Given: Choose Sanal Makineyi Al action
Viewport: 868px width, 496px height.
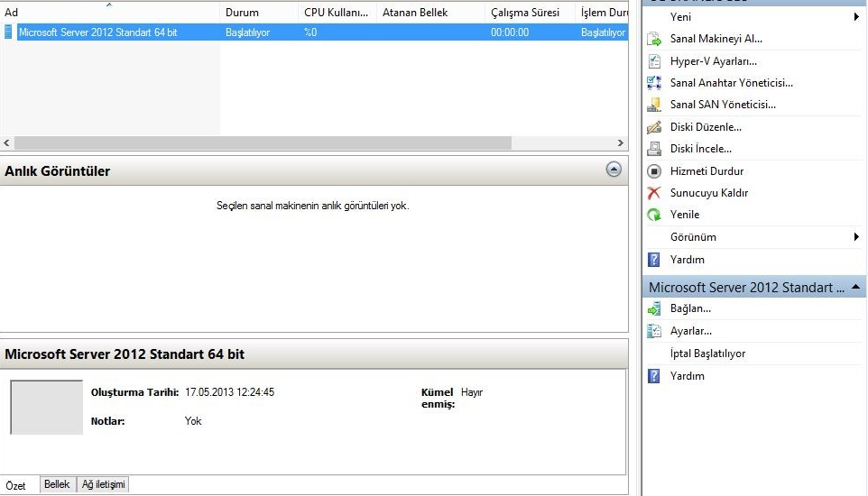Looking at the screenshot, I should pos(716,39).
